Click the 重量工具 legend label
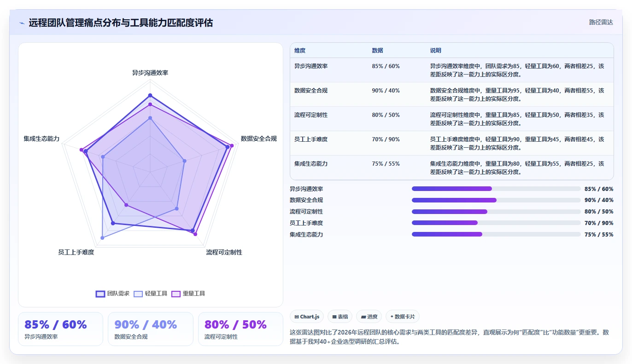 (x=194, y=294)
